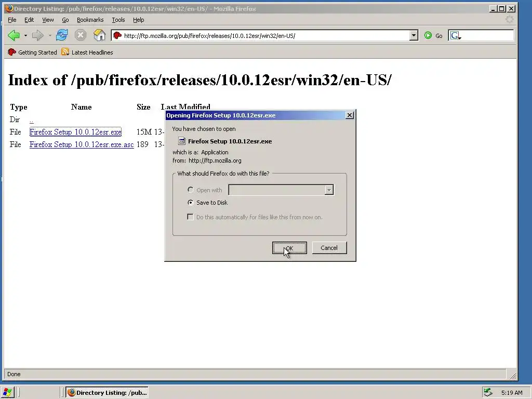Click the 'Name' column header
Image resolution: width=532 pixels, height=399 pixels.
(82, 107)
